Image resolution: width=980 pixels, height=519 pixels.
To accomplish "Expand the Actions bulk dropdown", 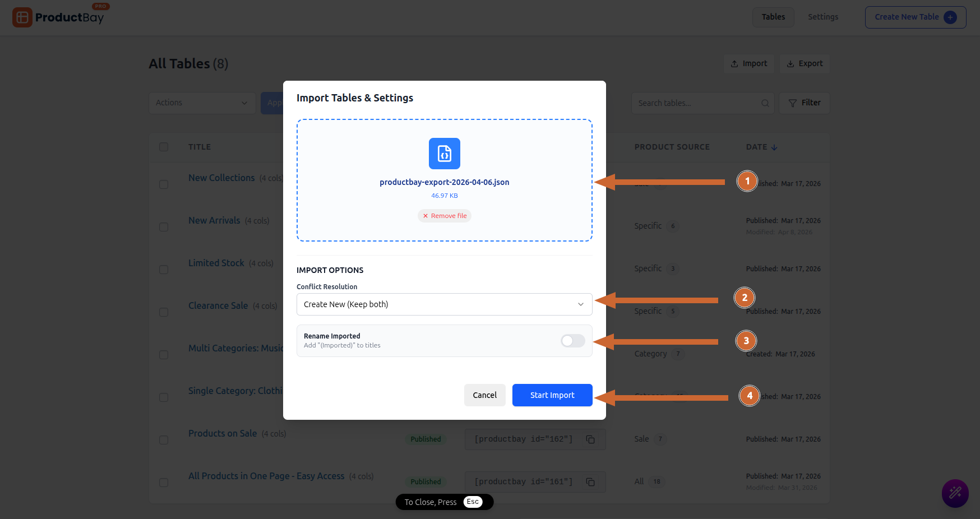I will [x=202, y=103].
